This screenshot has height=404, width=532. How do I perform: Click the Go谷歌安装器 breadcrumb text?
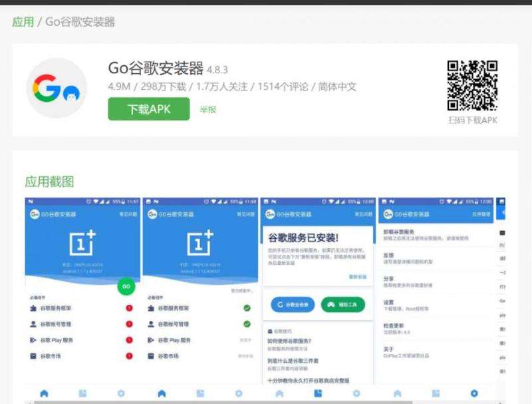80,22
